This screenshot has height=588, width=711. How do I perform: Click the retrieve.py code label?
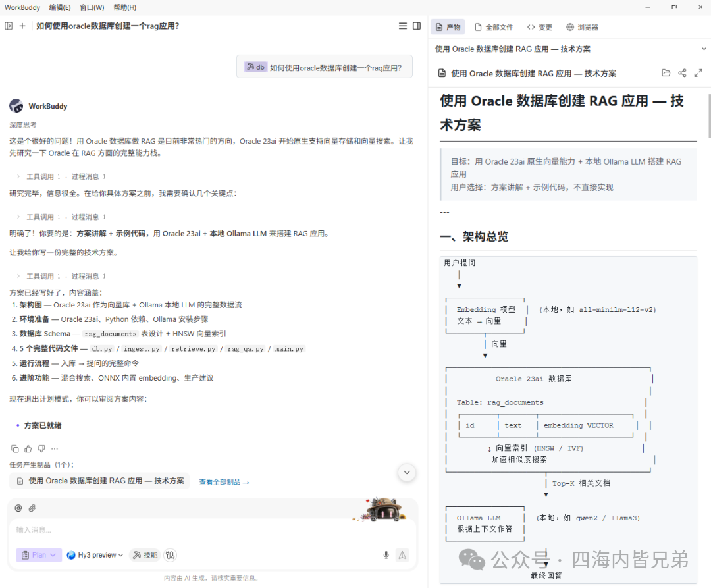click(x=193, y=348)
